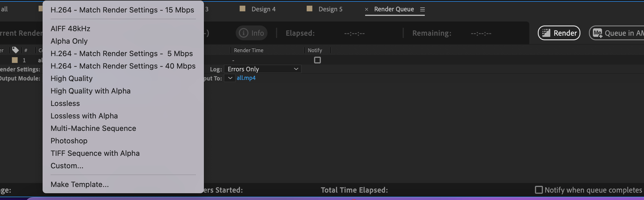Click the render frames icon inside Render button
The width and height of the screenshot is (644, 200).
[x=546, y=33]
